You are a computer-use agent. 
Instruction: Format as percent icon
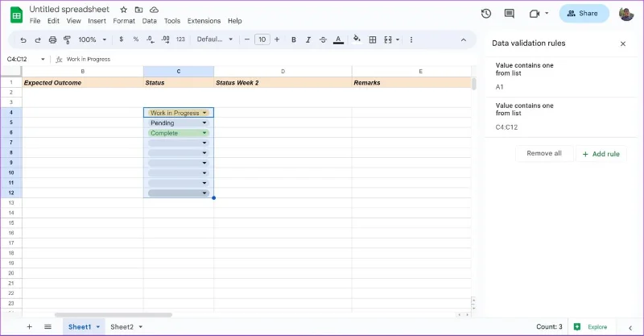(x=136, y=39)
